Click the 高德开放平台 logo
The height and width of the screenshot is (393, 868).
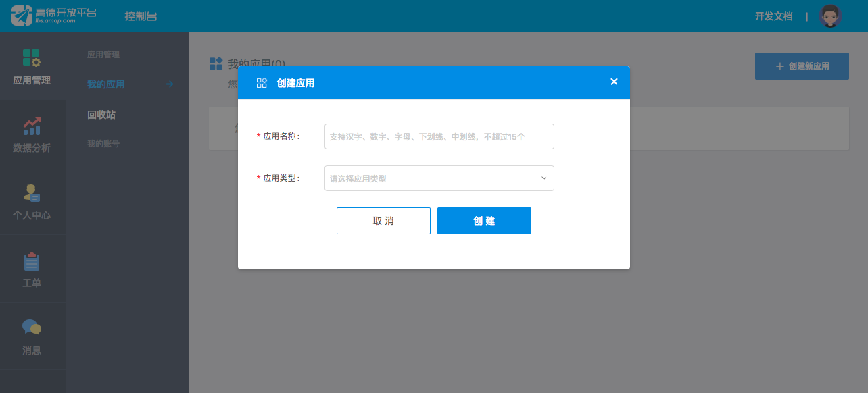click(53, 16)
